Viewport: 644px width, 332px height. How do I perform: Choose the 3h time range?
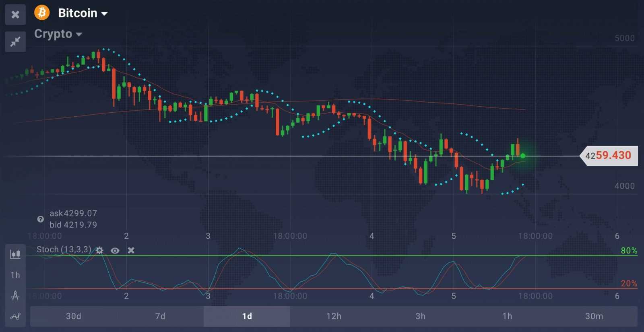tap(420, 316)
